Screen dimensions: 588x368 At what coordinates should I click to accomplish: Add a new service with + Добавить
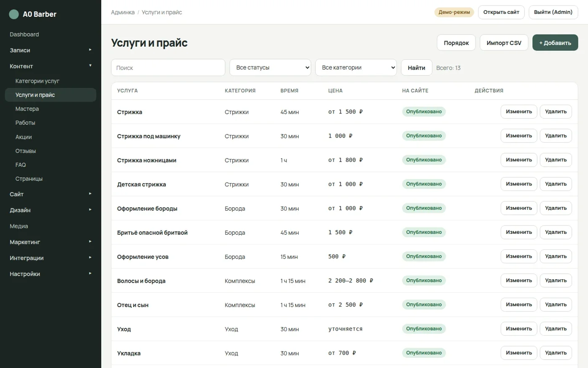point(555,43)
